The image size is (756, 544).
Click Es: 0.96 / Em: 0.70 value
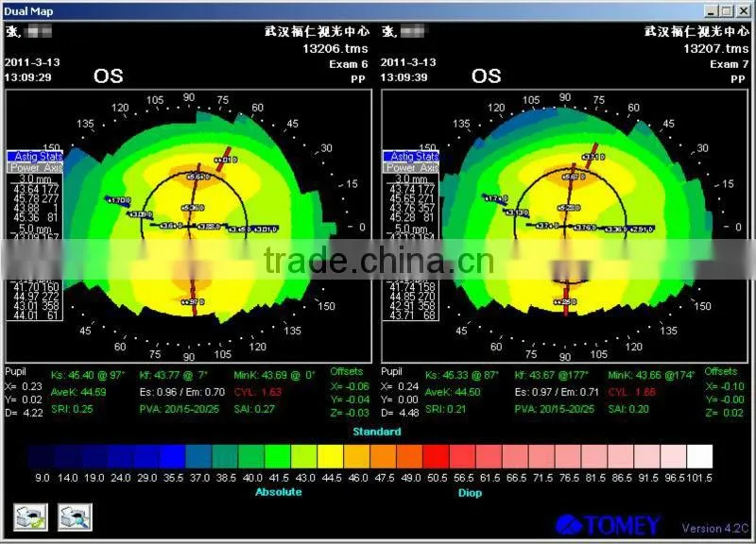click(182, 392)
